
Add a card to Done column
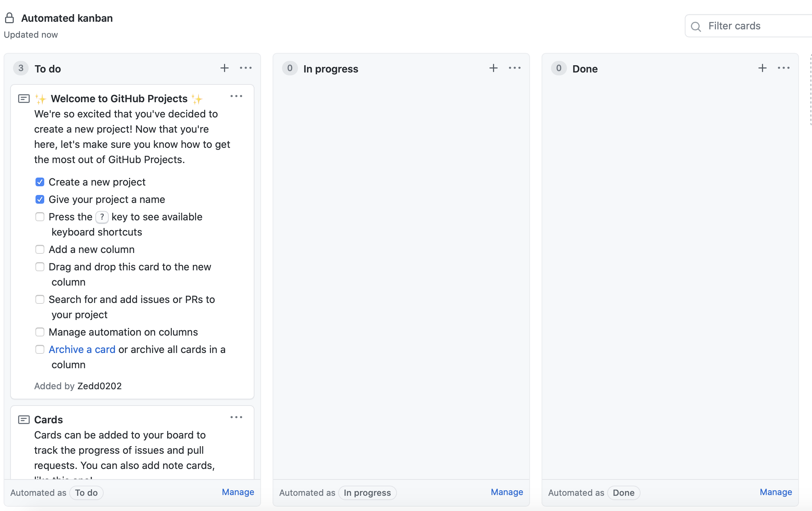click(x=762, y=68)
